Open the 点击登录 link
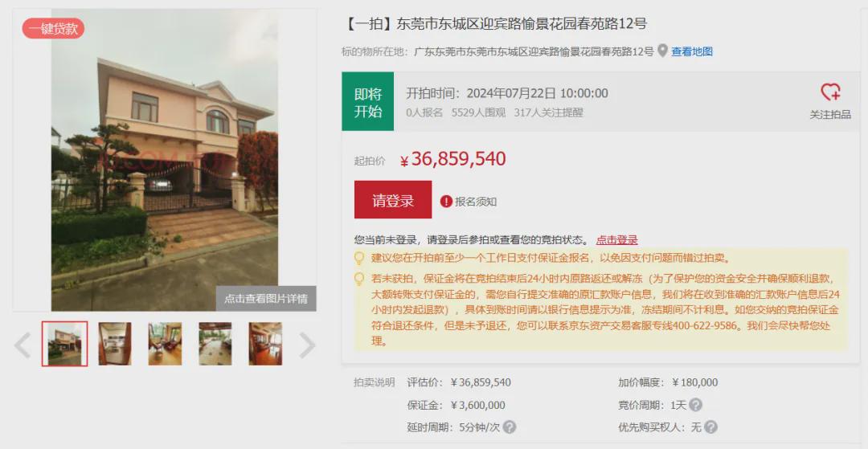The width and height of the screenshot is (868, 449). 616,240
